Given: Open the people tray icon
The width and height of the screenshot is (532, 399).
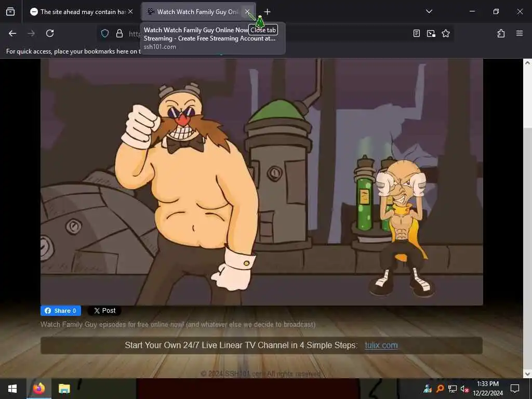Looking at the screenshot, I should click(428, 389).
